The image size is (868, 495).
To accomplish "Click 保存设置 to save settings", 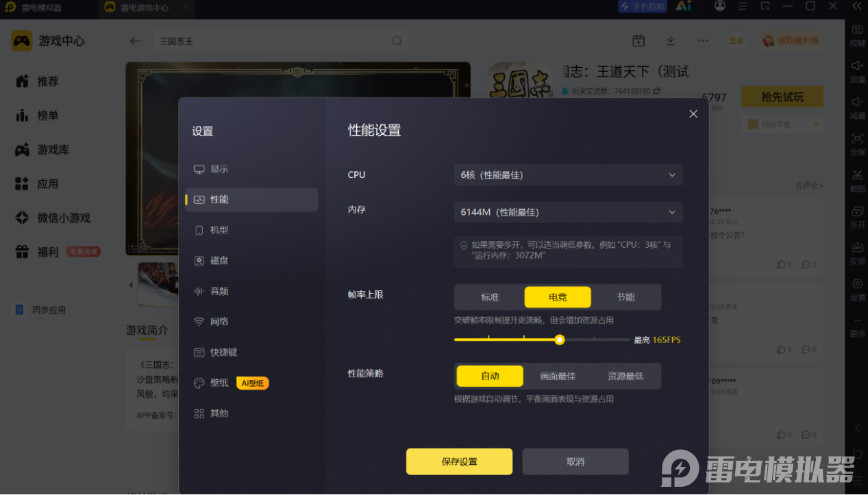I will [x=459, y=461].
